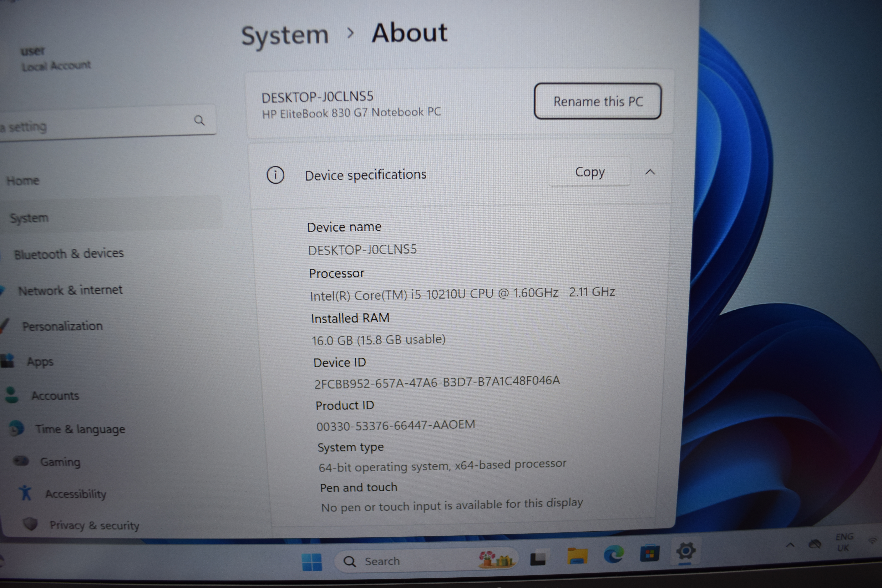The width and height of the screenshot is (882, 588).
Task: Collapse the Device specifications section
Action: [x=650, y=172]
